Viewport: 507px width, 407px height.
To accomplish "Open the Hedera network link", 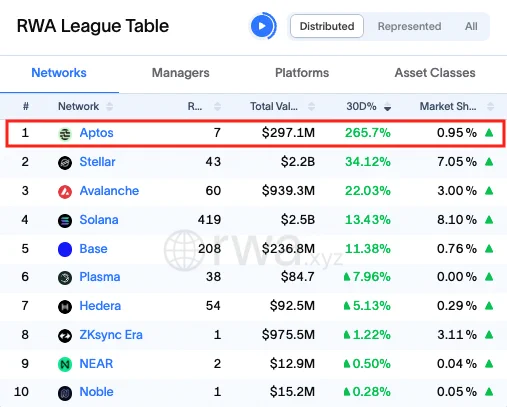I will pyautogui.click(x=100, y=306).
